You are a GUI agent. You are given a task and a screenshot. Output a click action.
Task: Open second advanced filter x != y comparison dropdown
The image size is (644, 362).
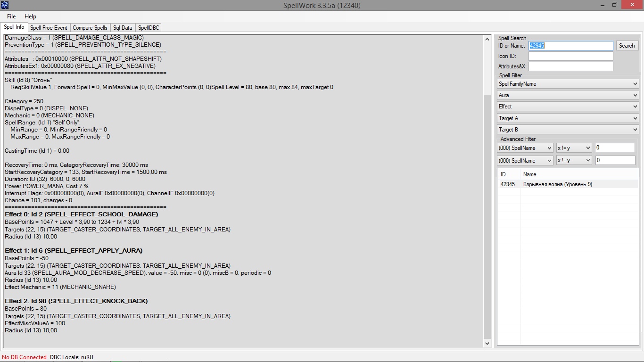[574, 161]
